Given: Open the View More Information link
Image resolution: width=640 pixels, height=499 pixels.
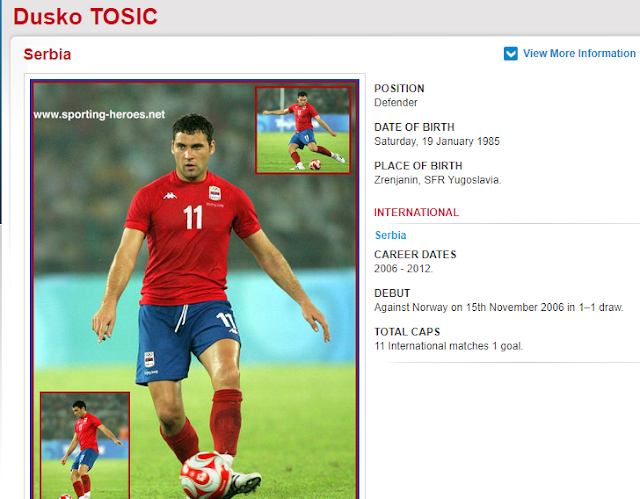Looking at the screenshot, I should [x=579, y=53].
